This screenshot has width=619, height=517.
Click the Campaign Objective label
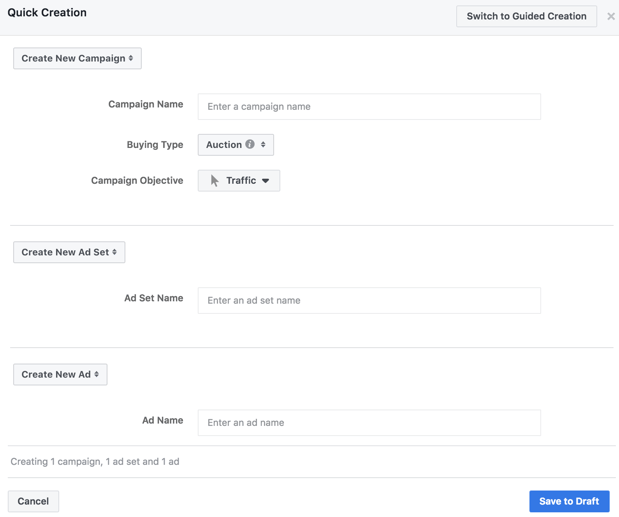(x=137, y=181)
